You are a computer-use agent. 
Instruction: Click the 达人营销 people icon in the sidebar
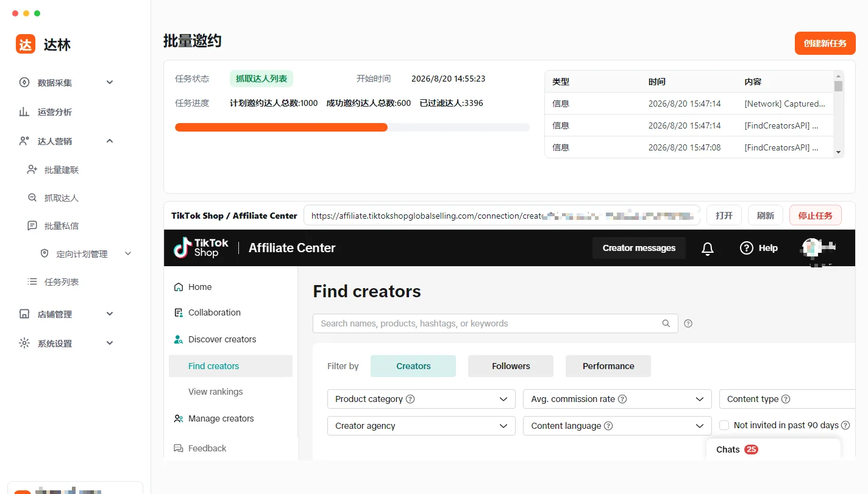[24, 141]
